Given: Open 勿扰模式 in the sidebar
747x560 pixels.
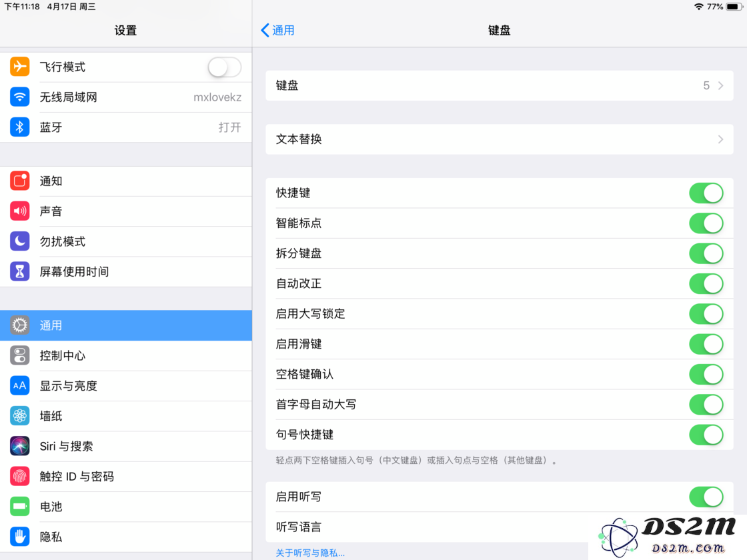Looking at the screenshot, I should pos(126,241).
